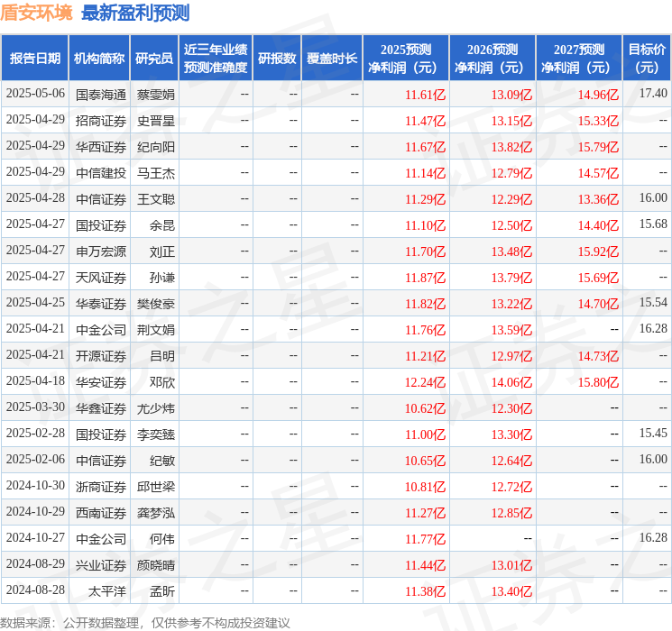672x631 pixels.
Task: Click analyst name 吕明
Action: click(162, 356)
